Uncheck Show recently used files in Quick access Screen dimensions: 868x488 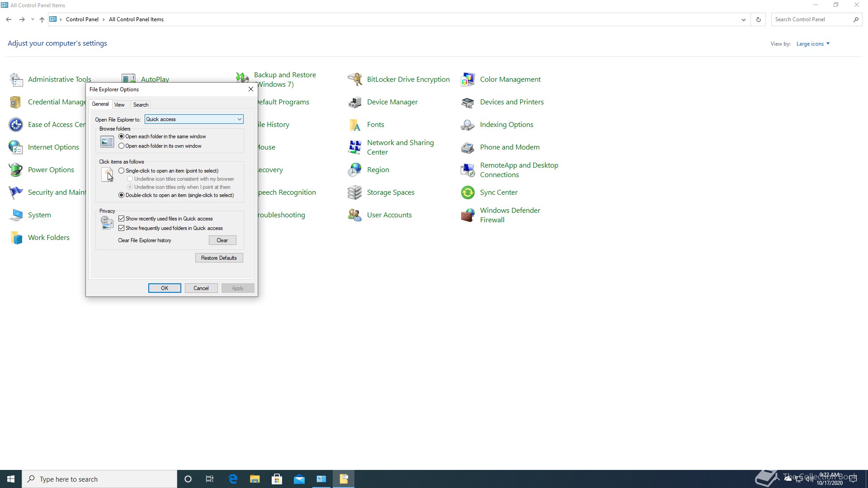pos(122,219)
